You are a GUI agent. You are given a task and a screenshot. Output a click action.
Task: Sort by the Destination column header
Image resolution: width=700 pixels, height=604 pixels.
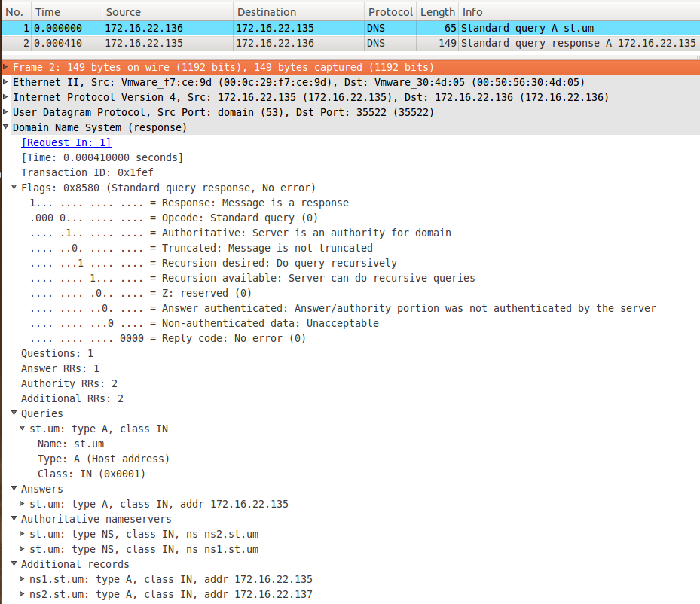click(298, 12)
